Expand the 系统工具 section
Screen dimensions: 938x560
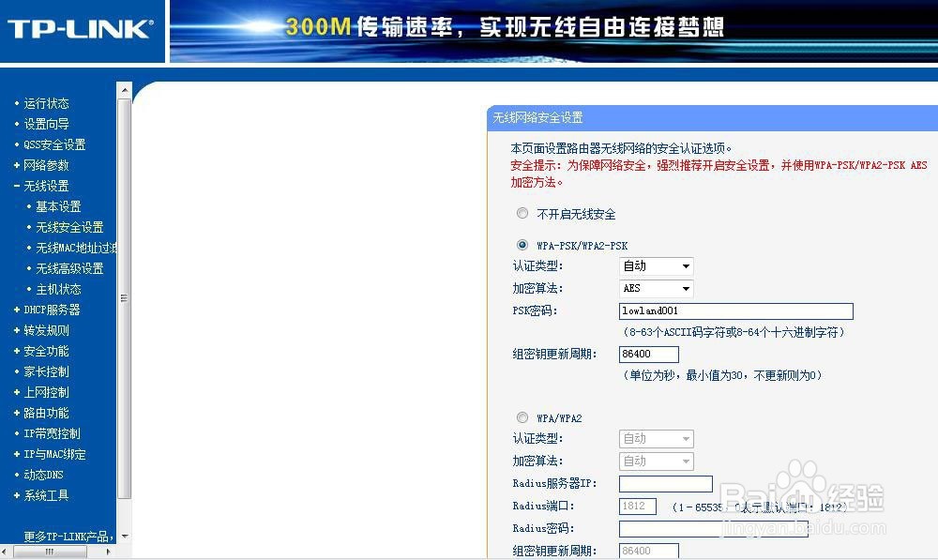[x=46, y=495]
